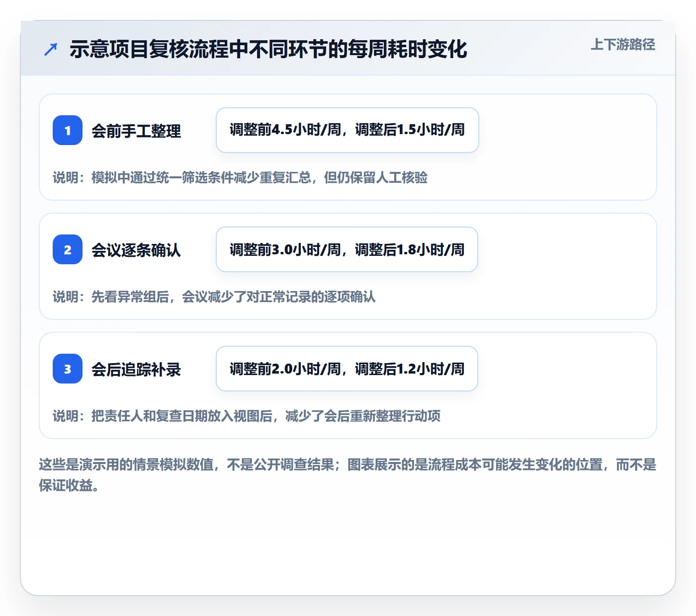Click the 调整前4.5小时/周 value box

click(348, 130)
